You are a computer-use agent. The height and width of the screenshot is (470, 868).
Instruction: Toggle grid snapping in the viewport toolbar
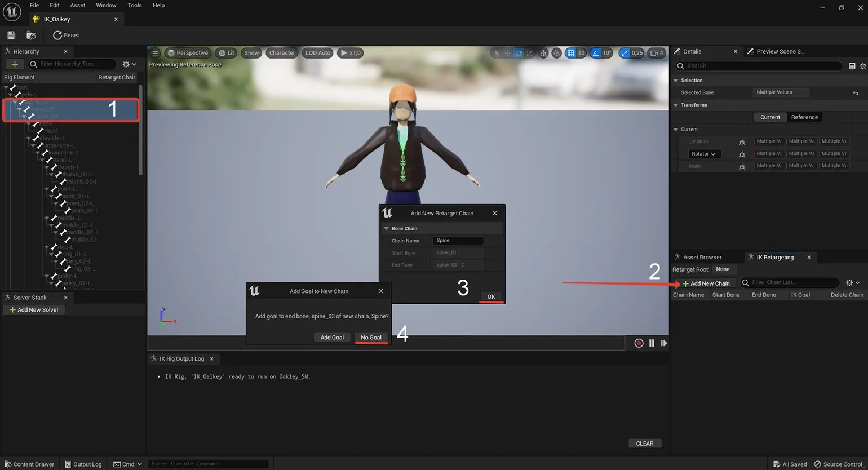[570, 53]
